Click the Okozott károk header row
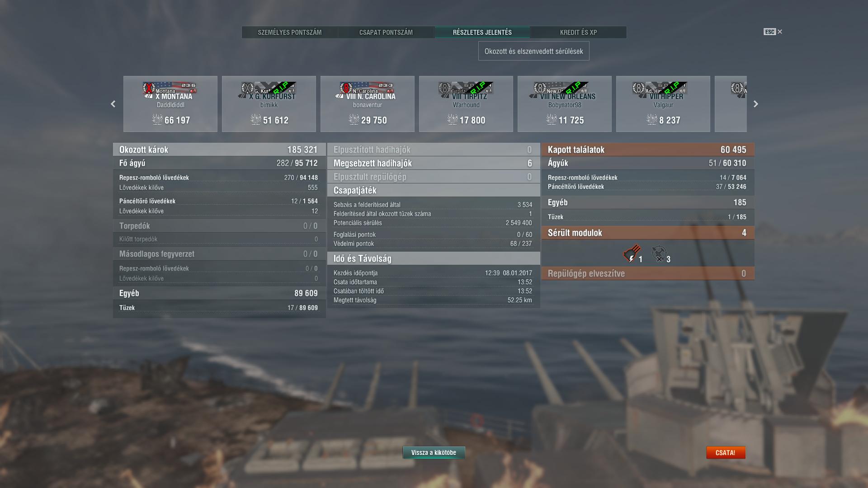Screen dimensions: 868x488 (219, 150)
